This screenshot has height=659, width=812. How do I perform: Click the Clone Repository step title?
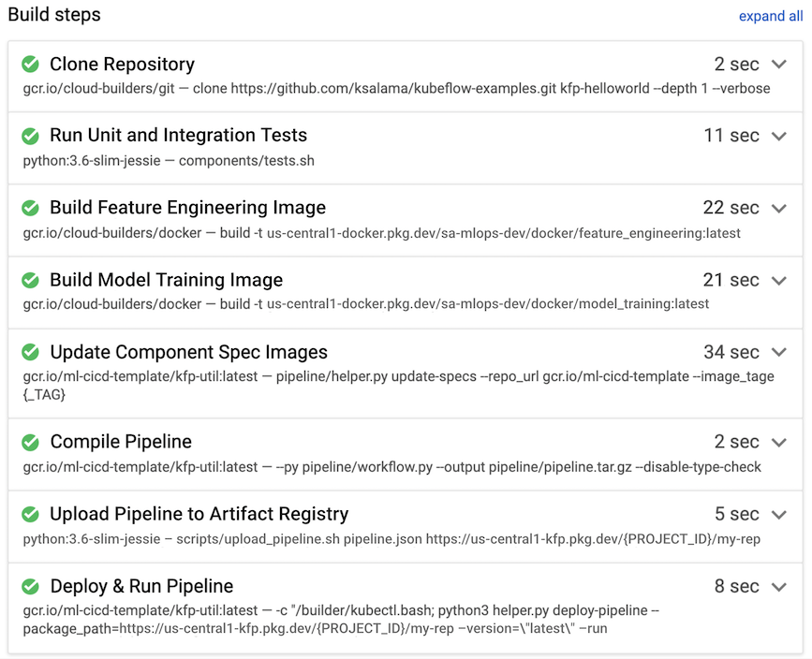122,65
